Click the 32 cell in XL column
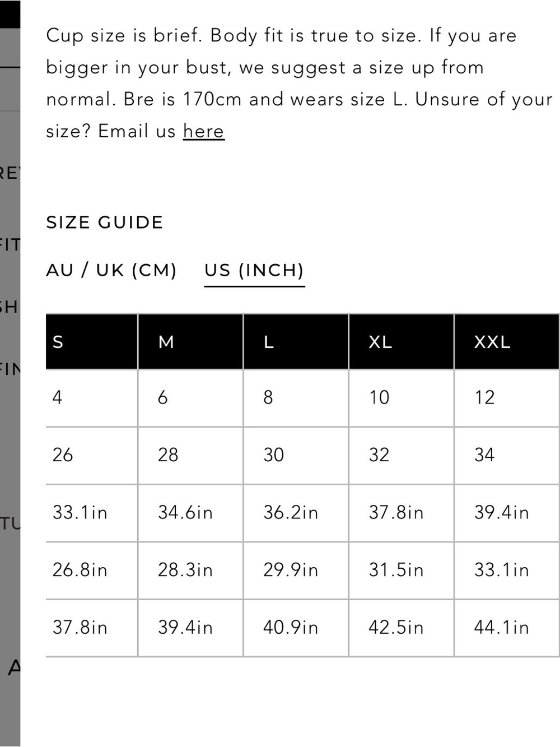The height and width of the screenshot is (747, 560). point(401,455)
